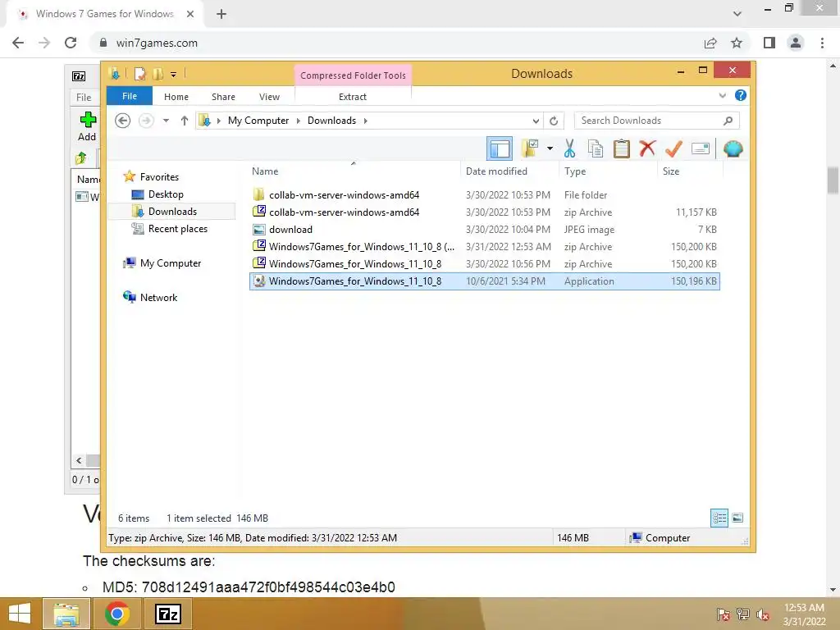This screenshot has height=630, width=840.
Task: Reload the page in Chrome
Action: 71,43
